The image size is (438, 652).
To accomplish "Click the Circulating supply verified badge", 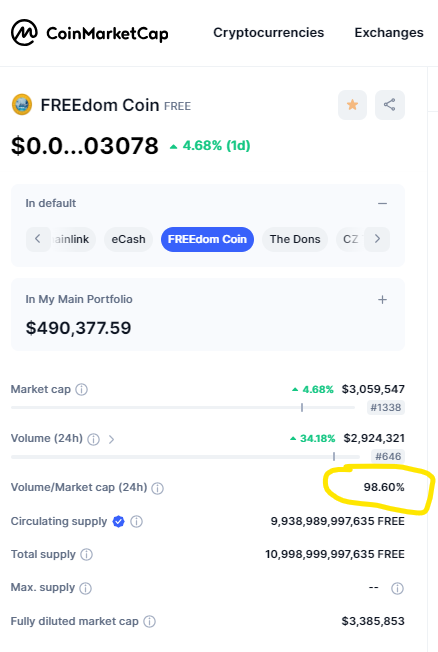I will click(x=119, y=521).
